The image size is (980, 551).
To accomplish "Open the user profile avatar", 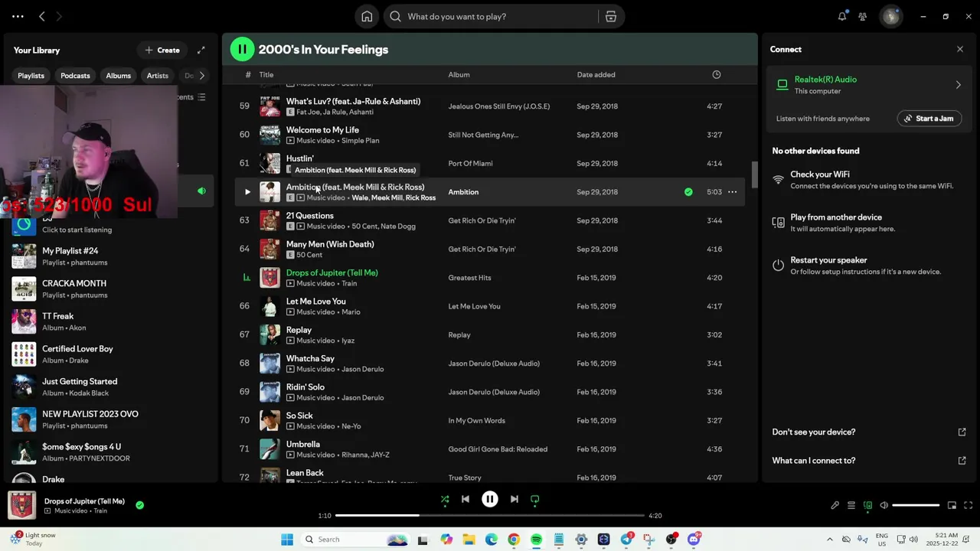I will pos(891,16).
